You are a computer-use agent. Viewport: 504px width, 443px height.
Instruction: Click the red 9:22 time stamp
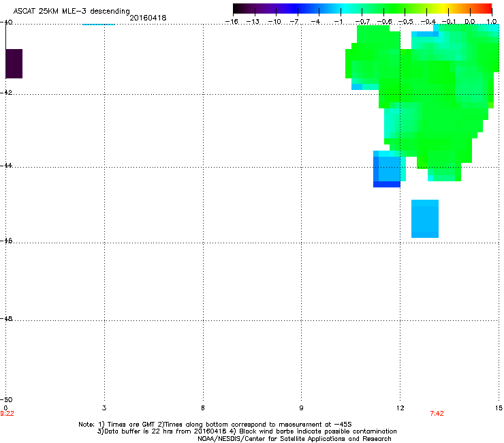7,414
